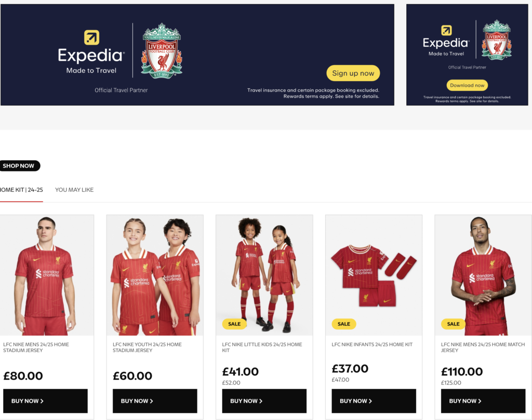The image size is (532, 420).
Task: Click the Expedia logo icon in small banner
Action: point(446,30)
